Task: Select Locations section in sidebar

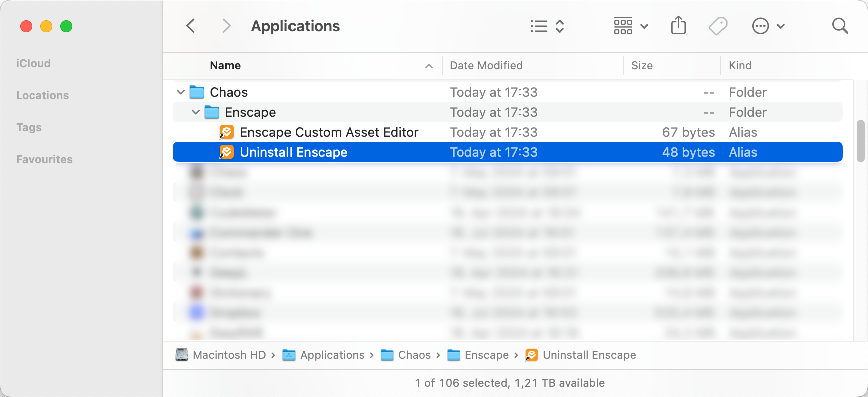Action: pos(43,95)
